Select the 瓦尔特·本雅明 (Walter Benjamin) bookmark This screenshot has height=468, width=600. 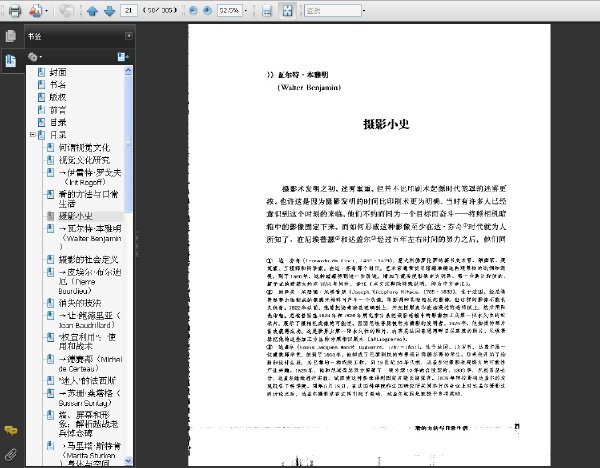(x=90, y=238)
